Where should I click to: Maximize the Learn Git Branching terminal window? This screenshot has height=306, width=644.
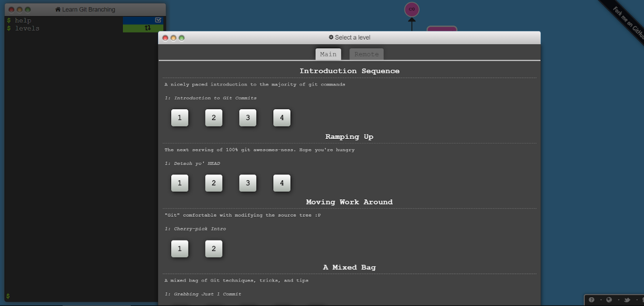pyautogui.click(x=28, y=10)
